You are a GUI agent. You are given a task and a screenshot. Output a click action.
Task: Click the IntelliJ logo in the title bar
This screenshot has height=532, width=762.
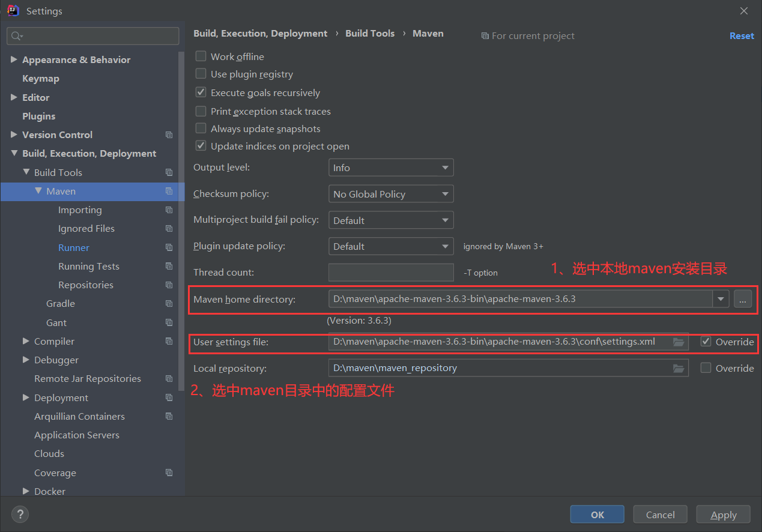coord(12,11)
